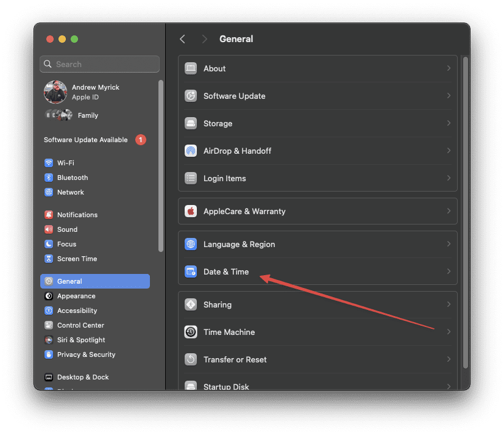The height and width of the screenshot is (435, 504).
Task: Click the Siri & Spotlight icon
Action: click(49, 340)
